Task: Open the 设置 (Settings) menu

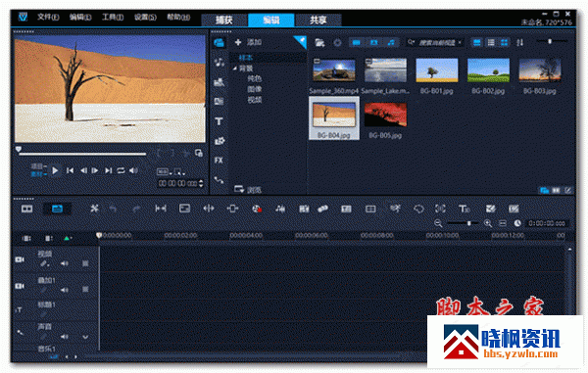Action: click(x=145, y=17)
